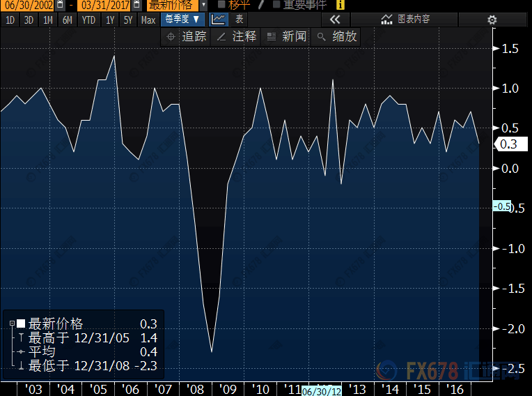Click the 06/30/12 date marker on x-axis
Screen dimensions: 532x396
[x=321, y=391]
